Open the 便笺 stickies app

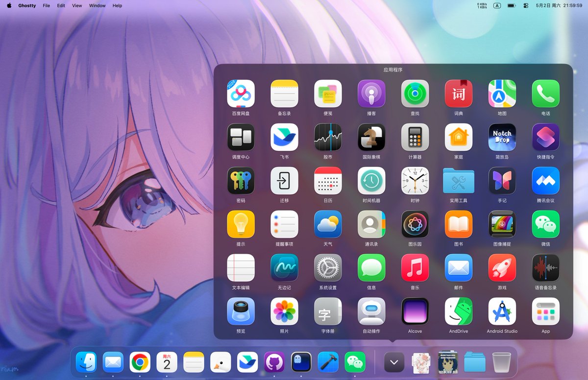tap(328, 94)
